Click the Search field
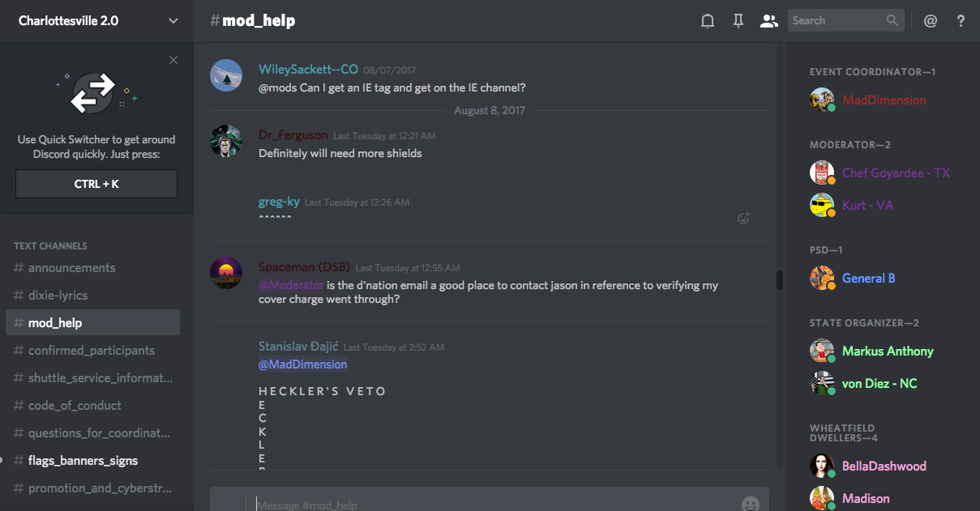The width and height of the screenshot is (980, 511). point(845,21)
